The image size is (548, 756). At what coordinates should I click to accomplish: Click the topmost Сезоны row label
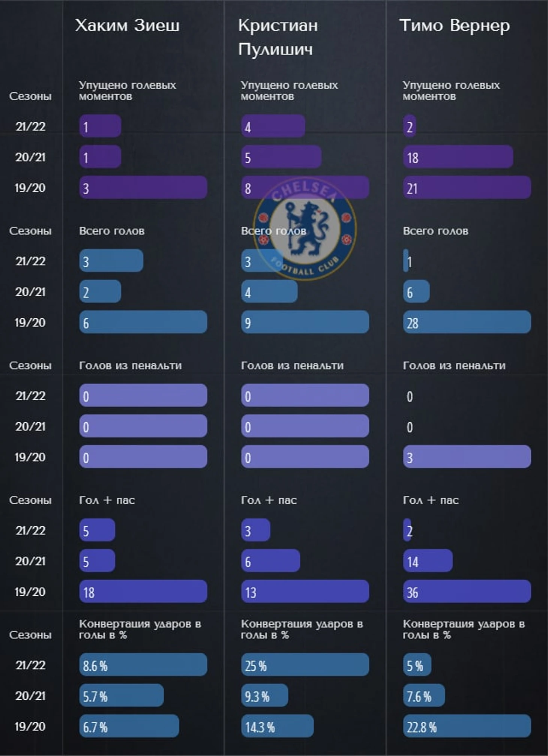pyautogui.click(x=30, y=96)
